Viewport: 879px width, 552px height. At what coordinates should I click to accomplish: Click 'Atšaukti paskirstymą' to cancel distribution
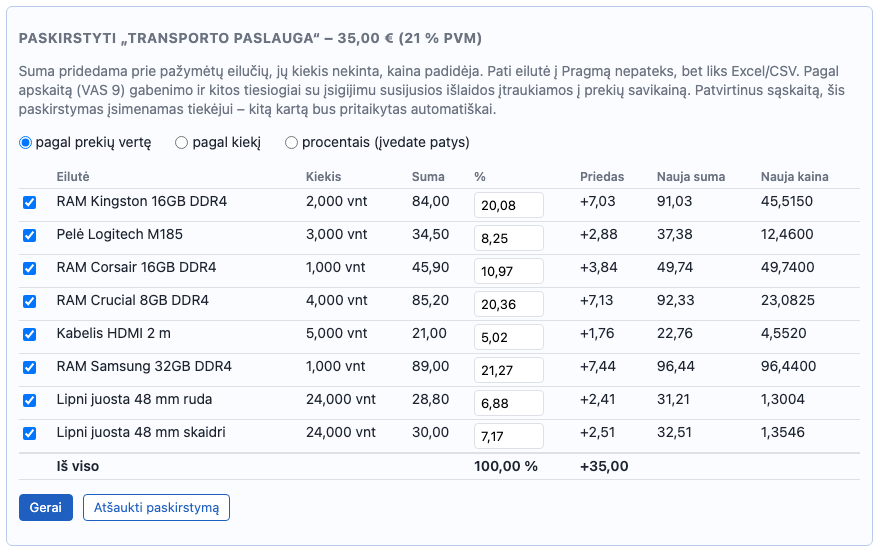tap(156, 508)
